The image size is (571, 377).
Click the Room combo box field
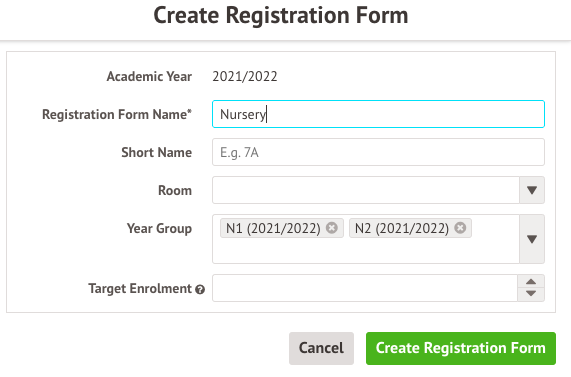(366, 190)
